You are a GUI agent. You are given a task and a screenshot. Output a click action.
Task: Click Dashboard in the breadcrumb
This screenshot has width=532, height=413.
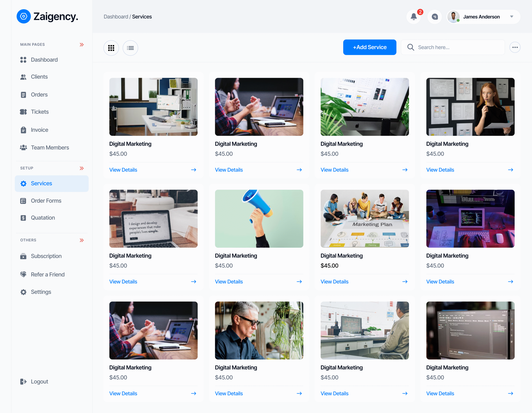click(x=116, y=17)
